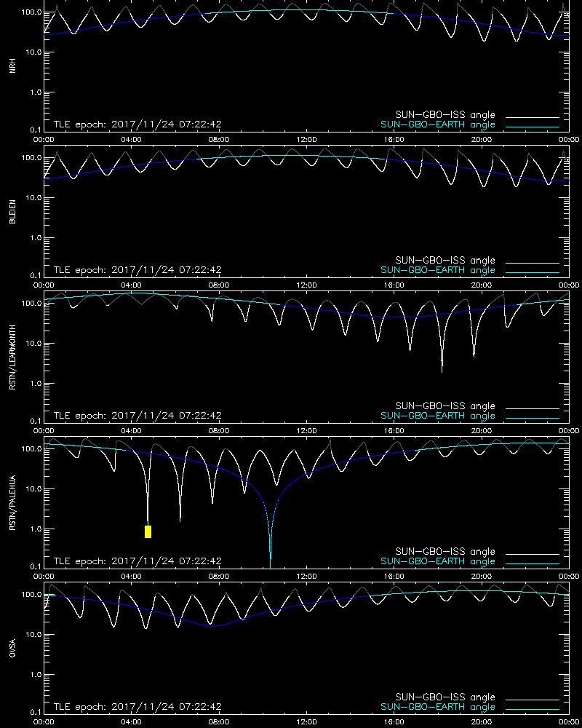Select the TLE epoch text in the OVSA panel

(x=137, y=707)
